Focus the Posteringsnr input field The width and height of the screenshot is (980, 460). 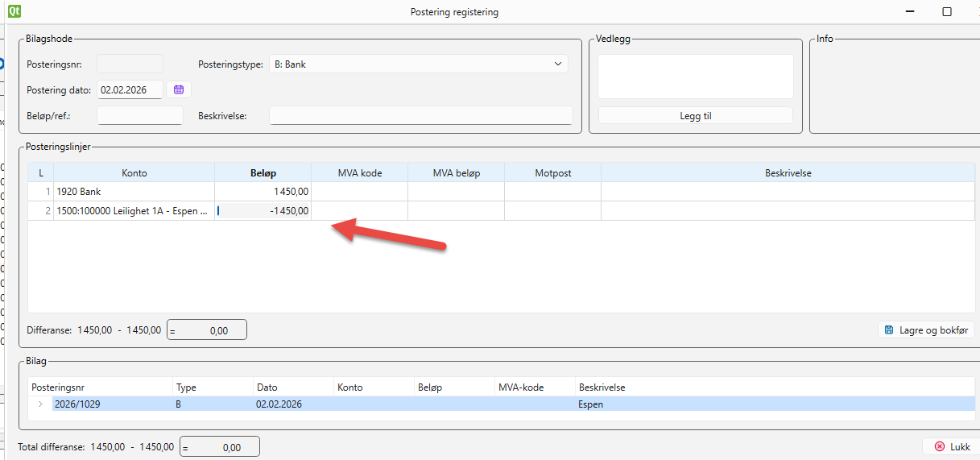[x=130, y=64]
